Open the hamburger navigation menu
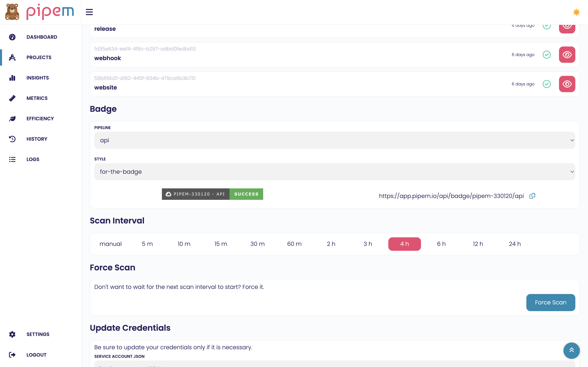588x367 pixels. pyautogui.click(x=89, y=12)
